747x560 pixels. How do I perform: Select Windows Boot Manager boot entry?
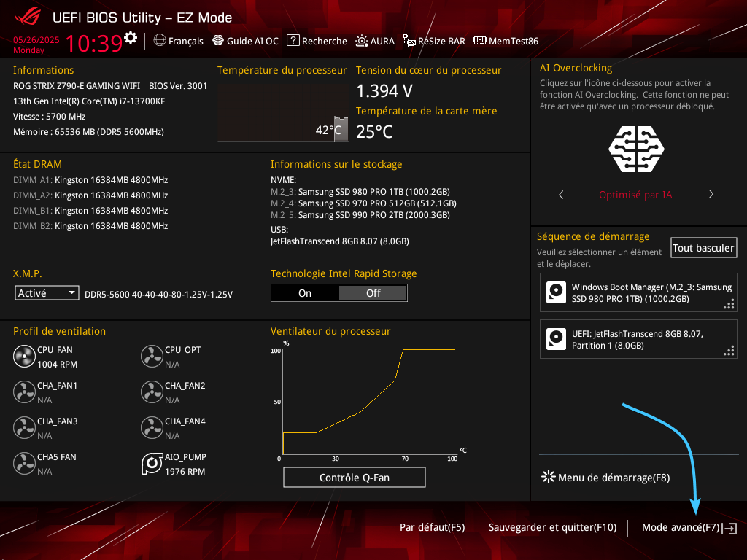638,292
